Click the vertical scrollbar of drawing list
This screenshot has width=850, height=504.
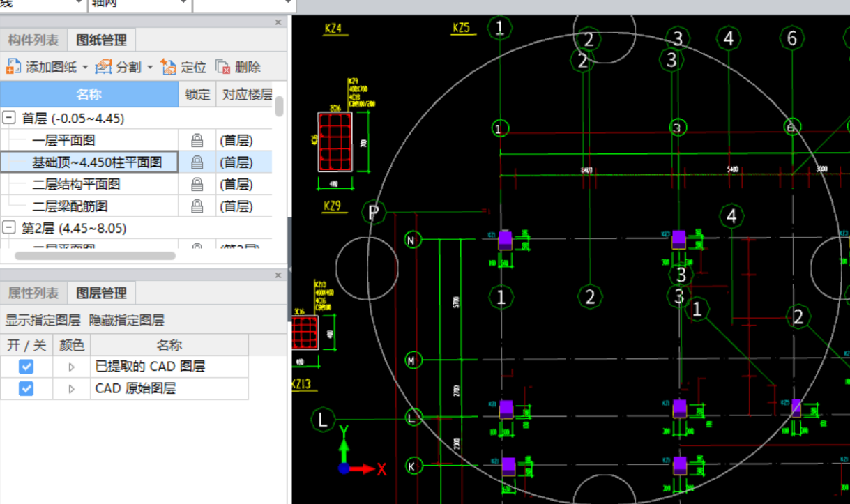click(279, 106)
